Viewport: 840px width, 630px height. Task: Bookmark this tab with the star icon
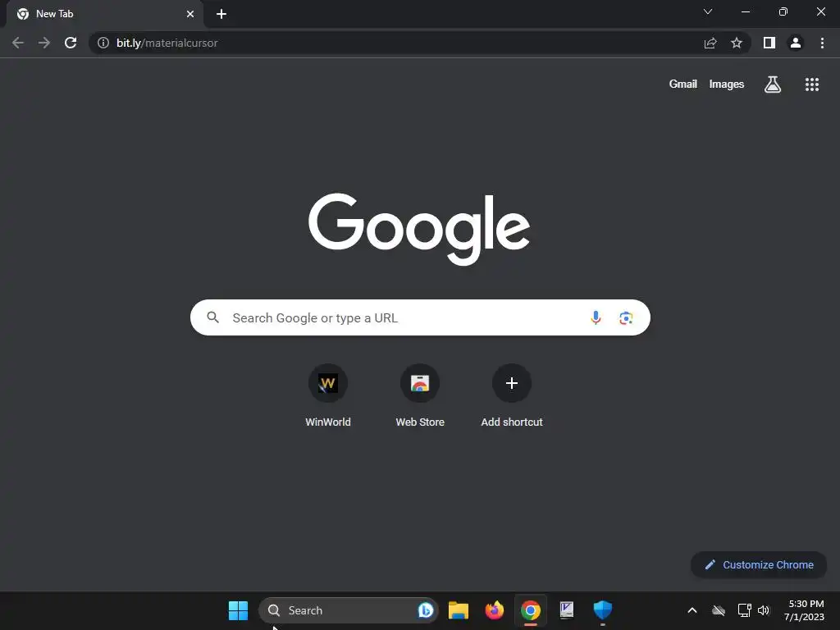point(737,43)
